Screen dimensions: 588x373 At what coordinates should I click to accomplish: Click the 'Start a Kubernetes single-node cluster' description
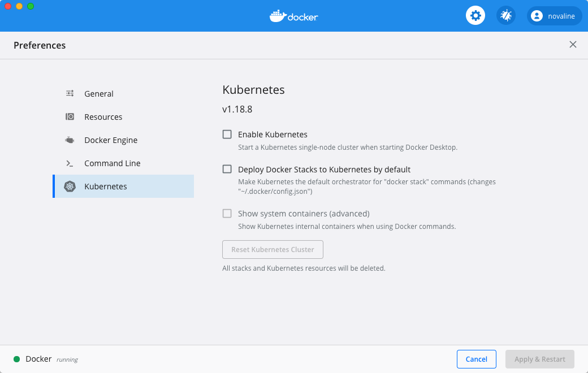[x=348, y=148]
